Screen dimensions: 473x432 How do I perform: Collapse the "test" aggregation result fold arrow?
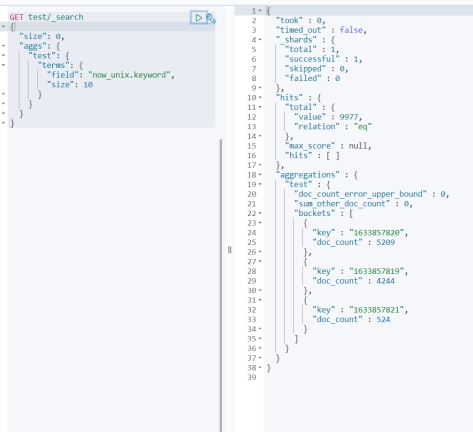point(260,184)
